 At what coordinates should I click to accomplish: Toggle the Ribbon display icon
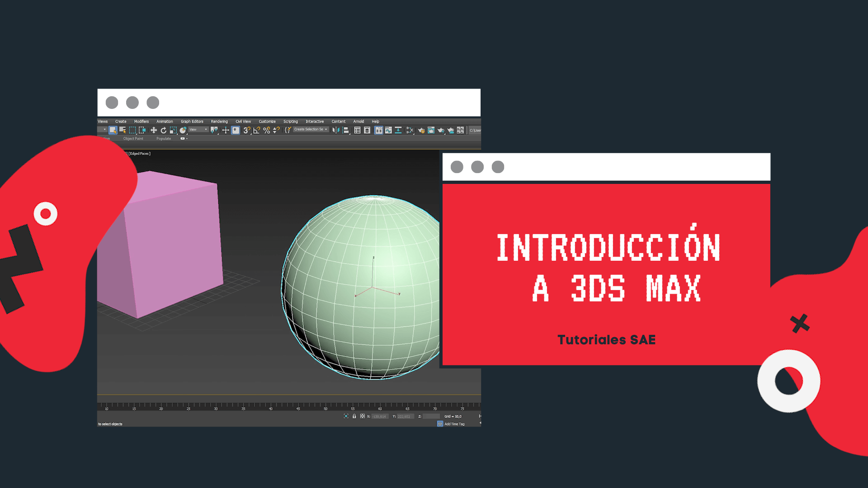pyautogui.click(x=379, y=130)
